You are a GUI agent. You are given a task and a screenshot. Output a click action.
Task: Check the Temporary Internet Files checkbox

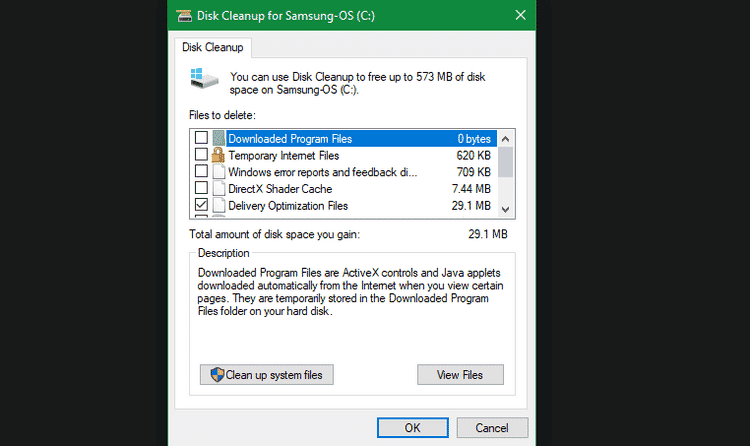(x=201, y=155)
